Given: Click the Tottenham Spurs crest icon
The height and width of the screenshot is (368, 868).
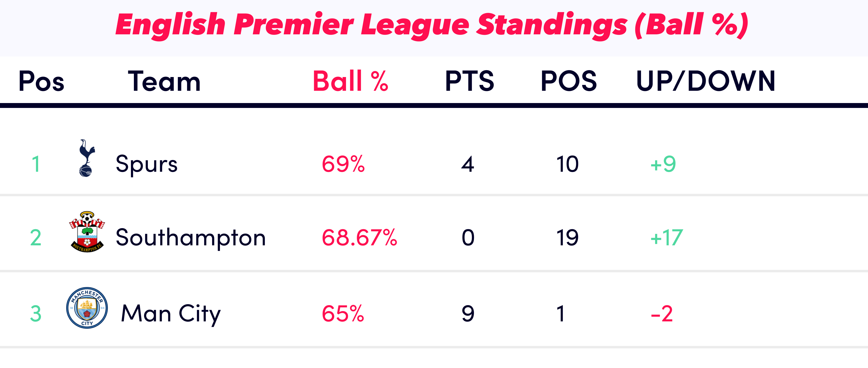Looking at the screenshot, I should [87, 158].
